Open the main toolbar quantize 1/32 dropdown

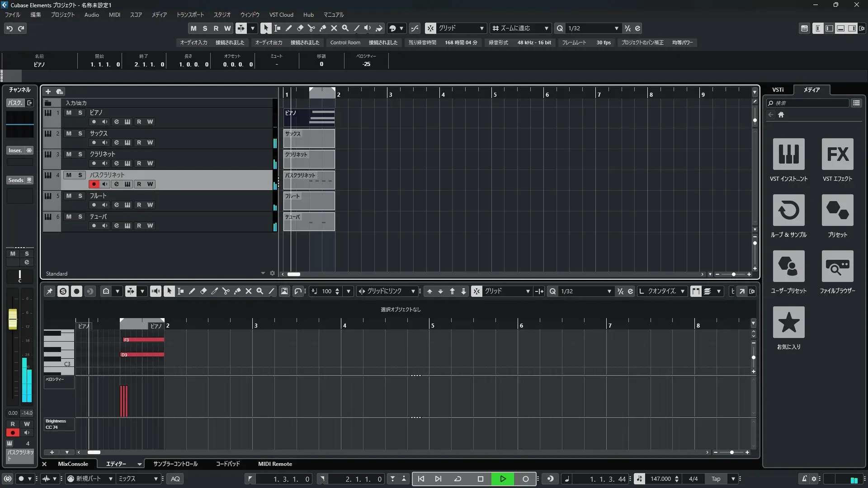[616, 28]
